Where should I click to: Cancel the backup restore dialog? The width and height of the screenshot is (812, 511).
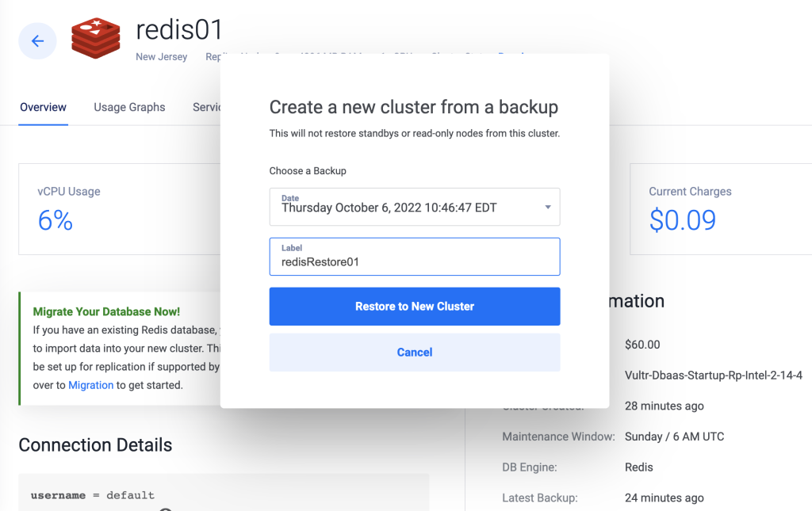pyautogui.click(x=414, y=353)
